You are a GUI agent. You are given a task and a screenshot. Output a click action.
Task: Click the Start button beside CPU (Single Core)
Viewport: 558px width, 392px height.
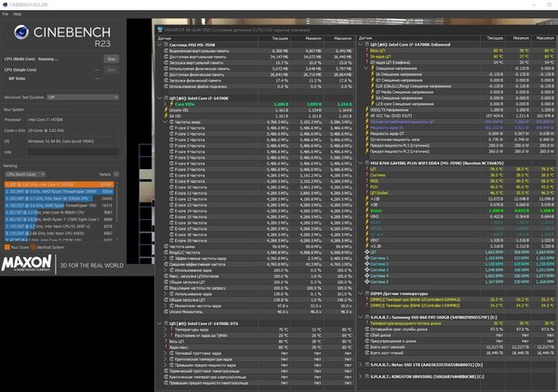(112, 70)
